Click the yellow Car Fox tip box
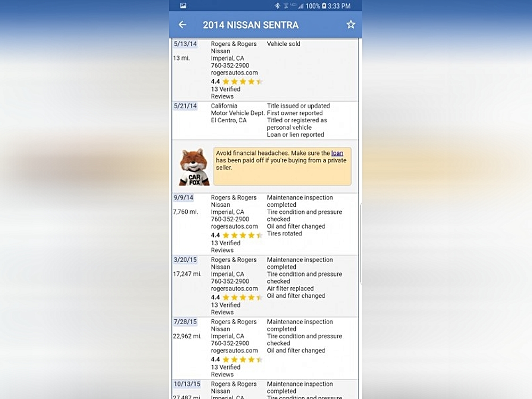 tap(282, 166)
